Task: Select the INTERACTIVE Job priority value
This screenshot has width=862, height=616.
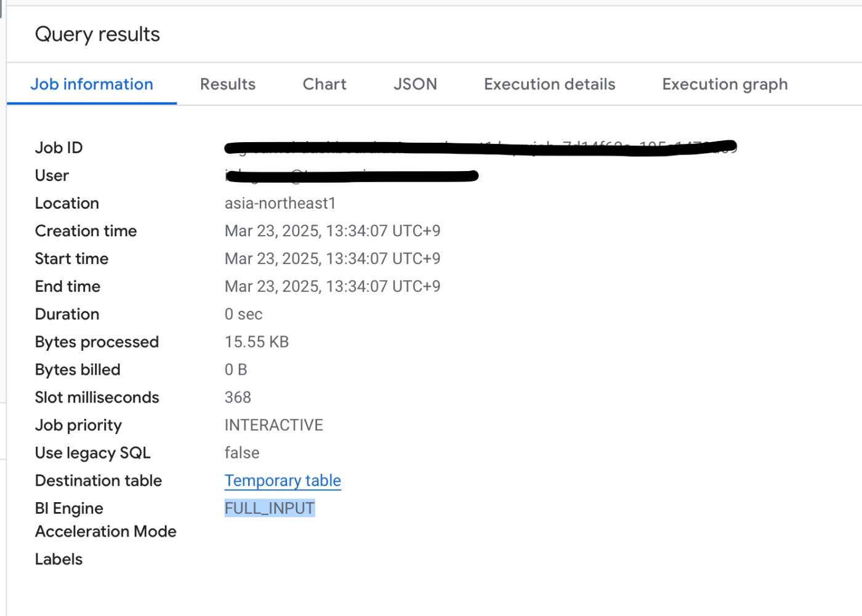Action: click(x=274, y=425)
